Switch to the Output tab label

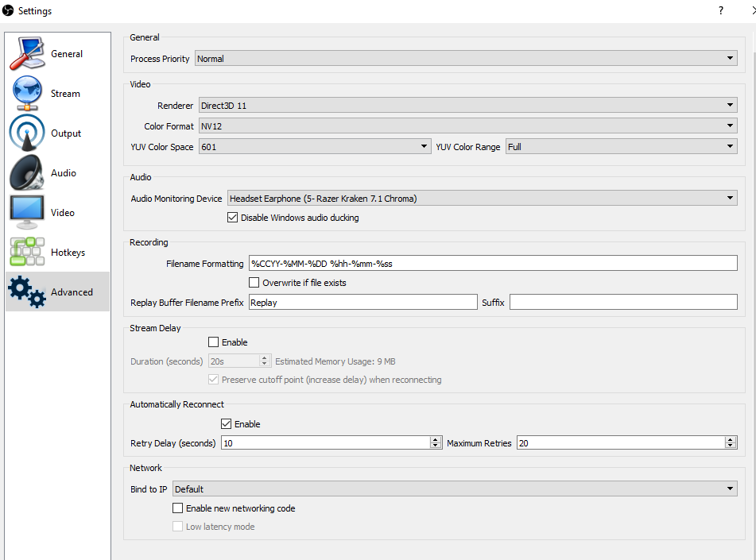66,133
